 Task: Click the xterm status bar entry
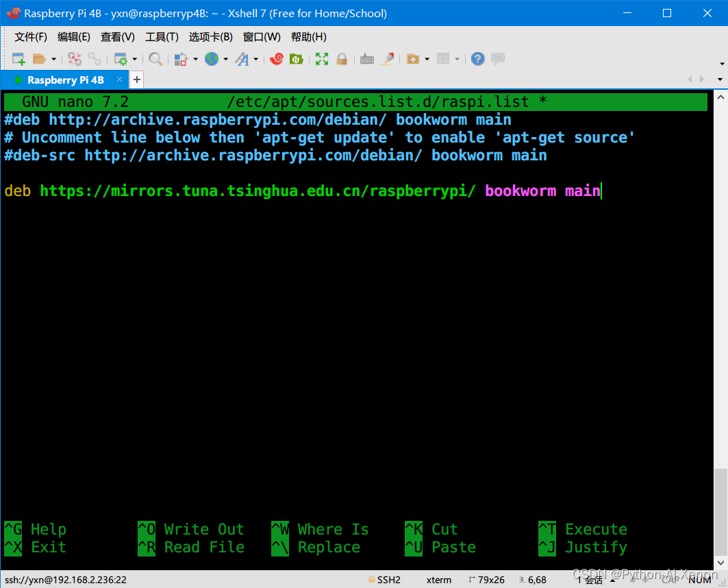439,580
